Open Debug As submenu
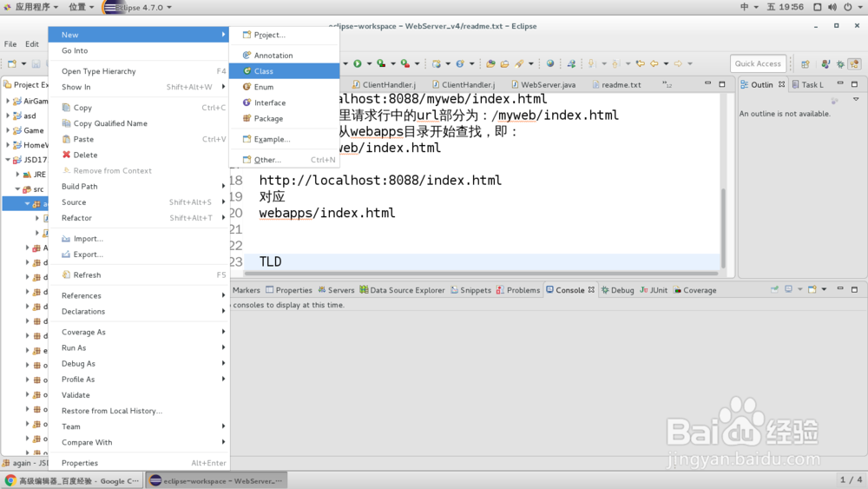This screenshot has height=489, width=868. [x=138, y=363]
